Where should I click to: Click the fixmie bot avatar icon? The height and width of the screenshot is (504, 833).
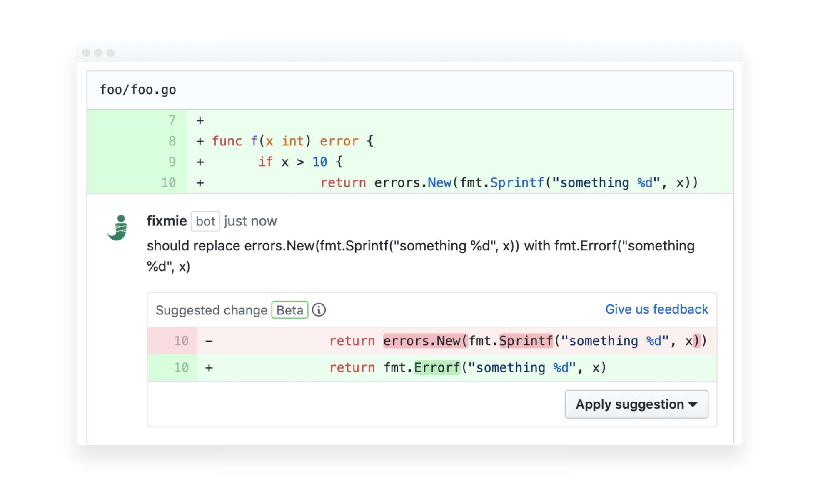point(118,228)
